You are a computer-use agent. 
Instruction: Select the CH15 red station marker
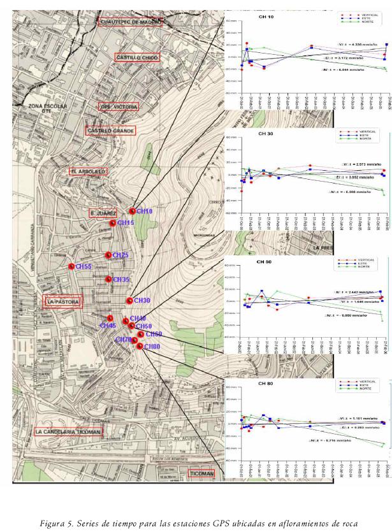coord(113,223)
